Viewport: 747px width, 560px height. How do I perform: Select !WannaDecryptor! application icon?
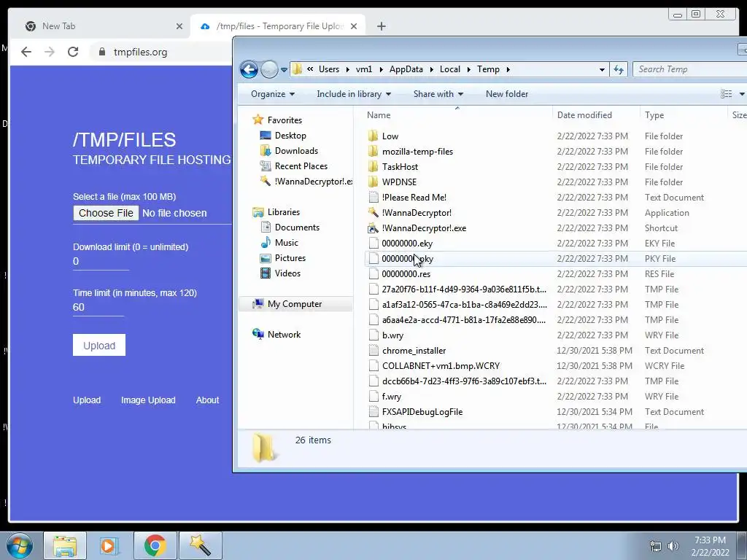click(x=373, y=212)
